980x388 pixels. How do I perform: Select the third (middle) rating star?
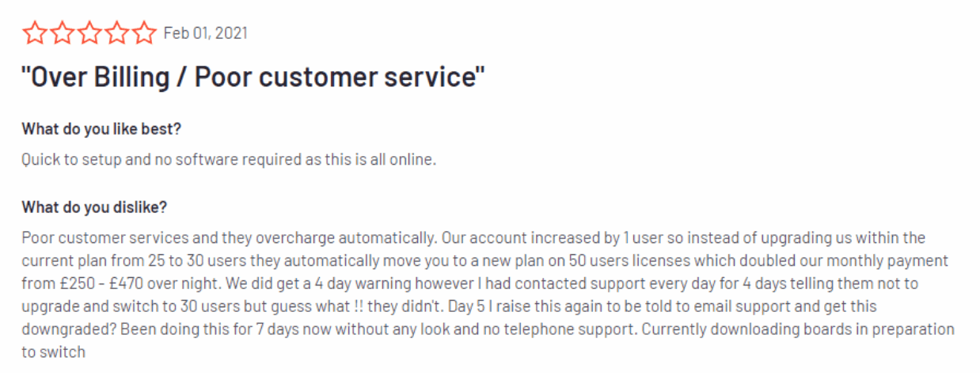pos(89,33)
